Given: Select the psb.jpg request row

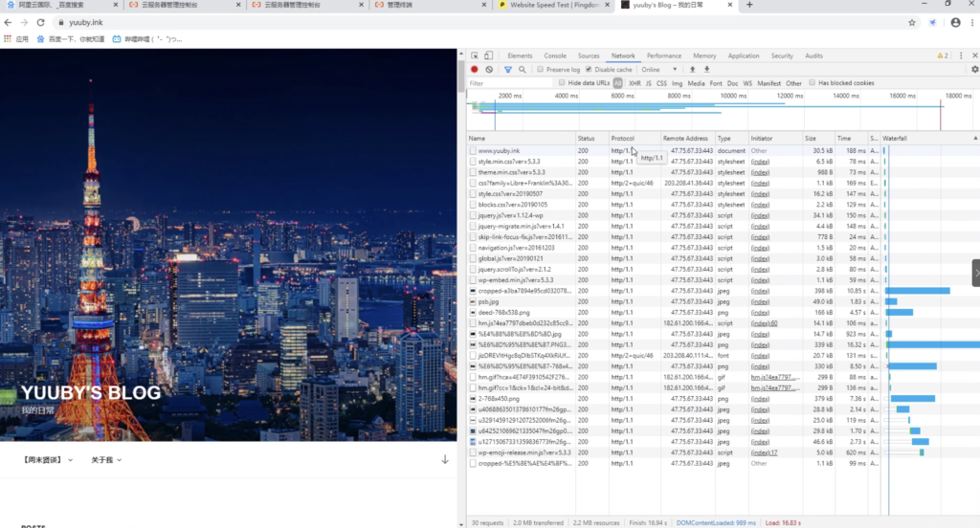Looking at the screenshot, I should (x=722, y=302).
